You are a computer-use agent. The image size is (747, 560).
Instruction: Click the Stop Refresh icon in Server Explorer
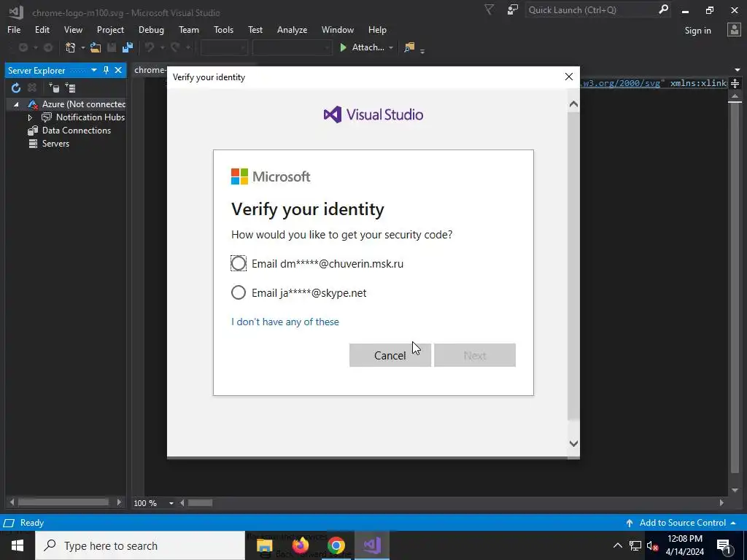[32, 87]
